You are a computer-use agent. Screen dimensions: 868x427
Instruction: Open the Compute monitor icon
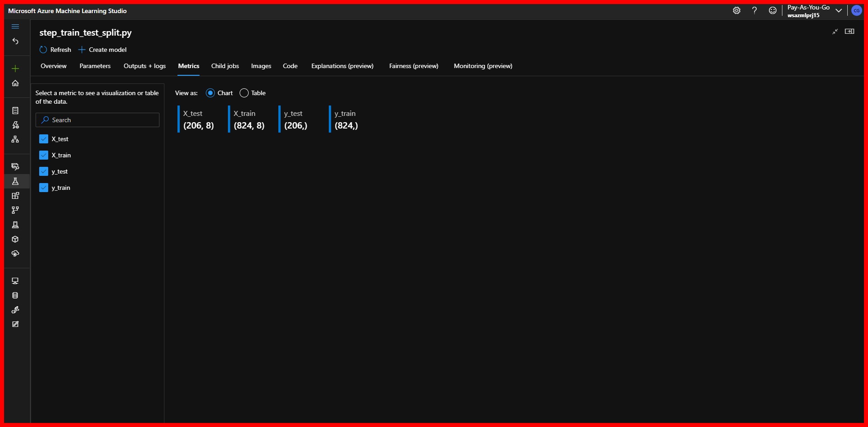(15, 281)
